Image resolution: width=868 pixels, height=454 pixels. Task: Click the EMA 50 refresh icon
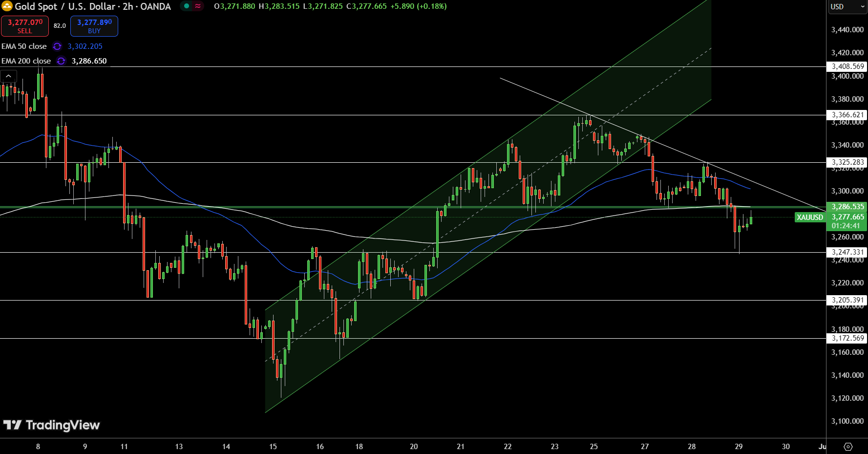click(x=57, y=46)
